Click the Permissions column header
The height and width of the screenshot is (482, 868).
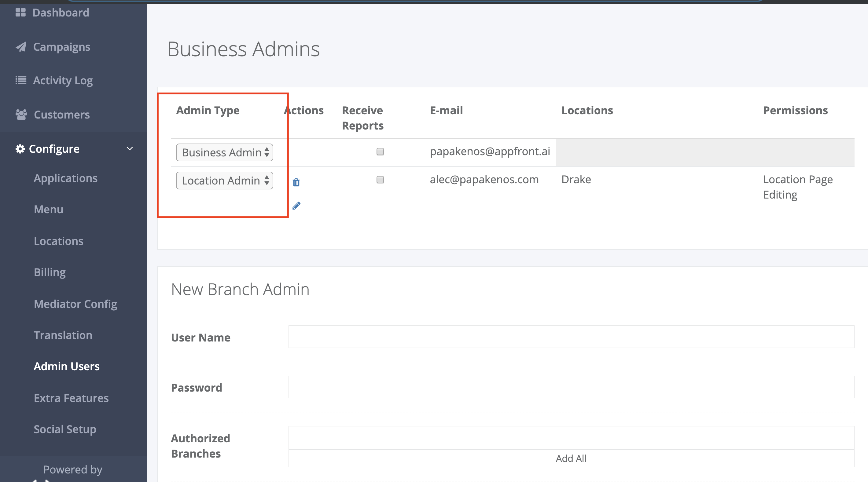click(796, 110)
